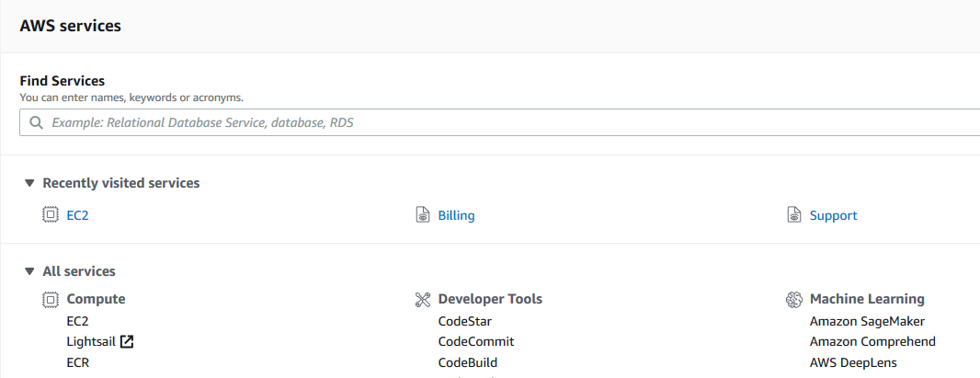
Task: Focus the Find Services search field
Action: point(500,122)
